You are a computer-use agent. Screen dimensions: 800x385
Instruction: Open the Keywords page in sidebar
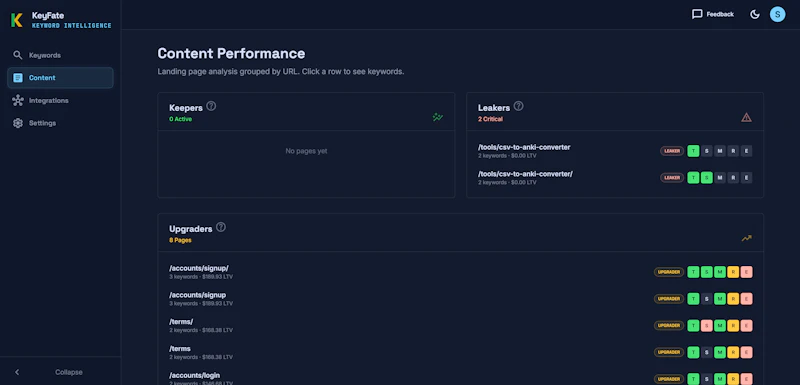point(60,55)
